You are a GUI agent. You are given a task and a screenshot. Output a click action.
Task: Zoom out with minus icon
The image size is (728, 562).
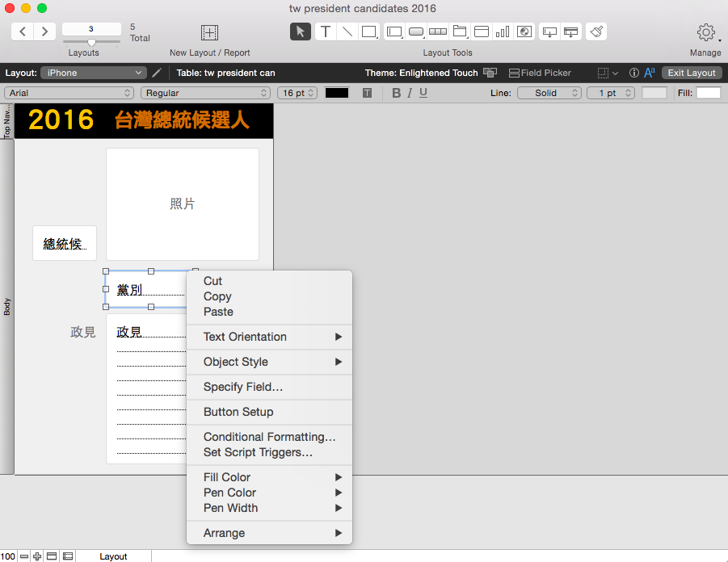[x=24, y=556]
